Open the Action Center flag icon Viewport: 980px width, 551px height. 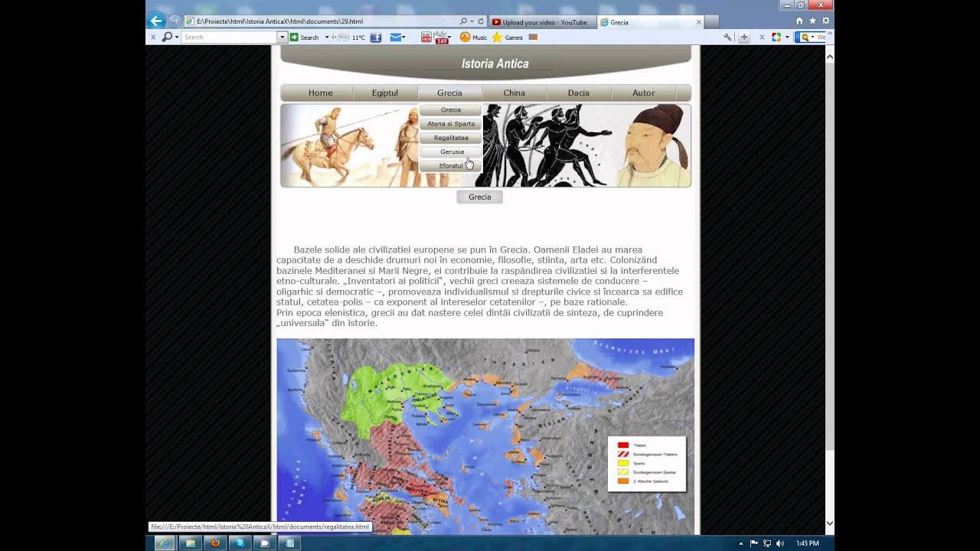pyautogui.click(x=754, y=543)
